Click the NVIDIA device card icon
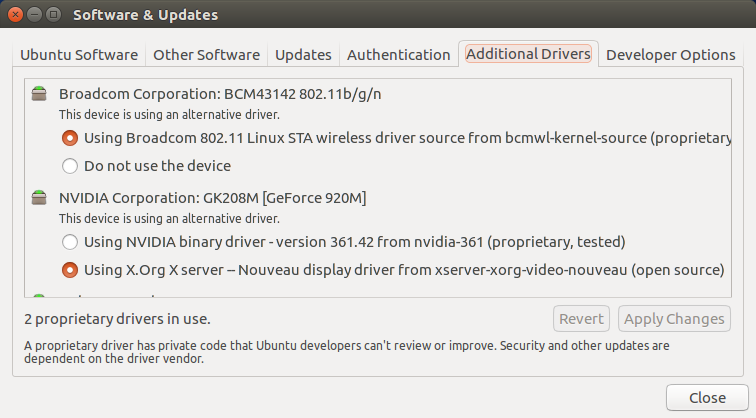Image resolution: width=756 pixels, height=418 pixels. pos(39,197)
